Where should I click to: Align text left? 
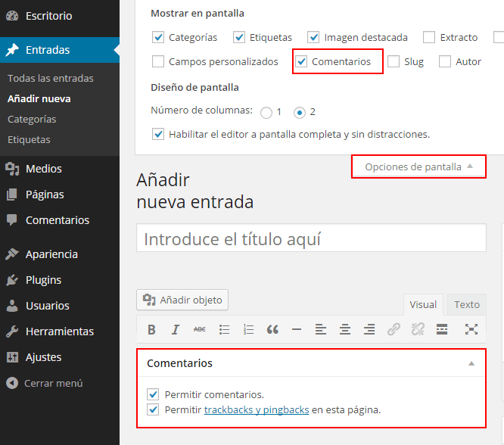(321, 329)
